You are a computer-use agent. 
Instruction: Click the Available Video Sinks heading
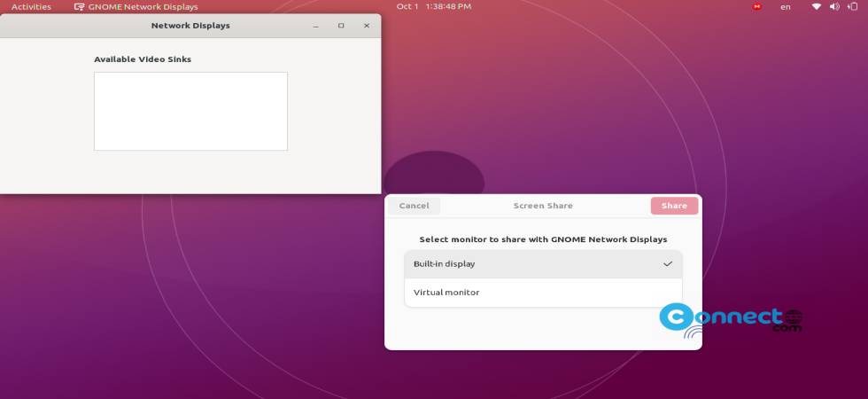coord(143,59)
